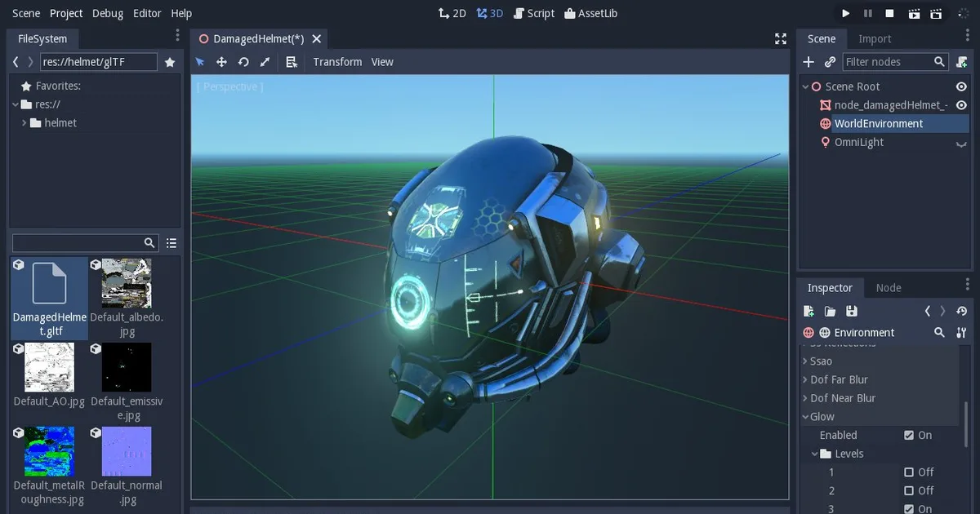Open the Transform menu in viewport toolbar

point(337,62)
